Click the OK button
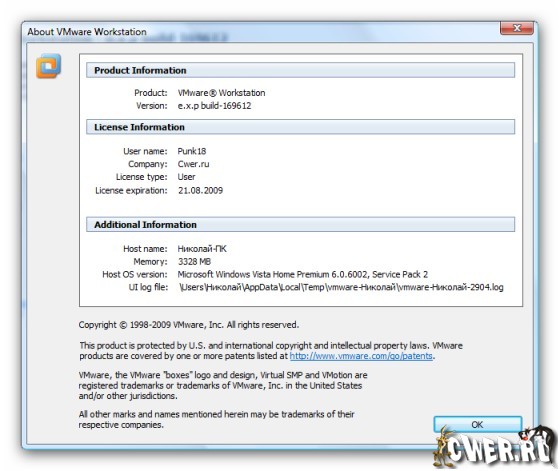The height and width of the screenshot is (471, 560). [478, 425]
